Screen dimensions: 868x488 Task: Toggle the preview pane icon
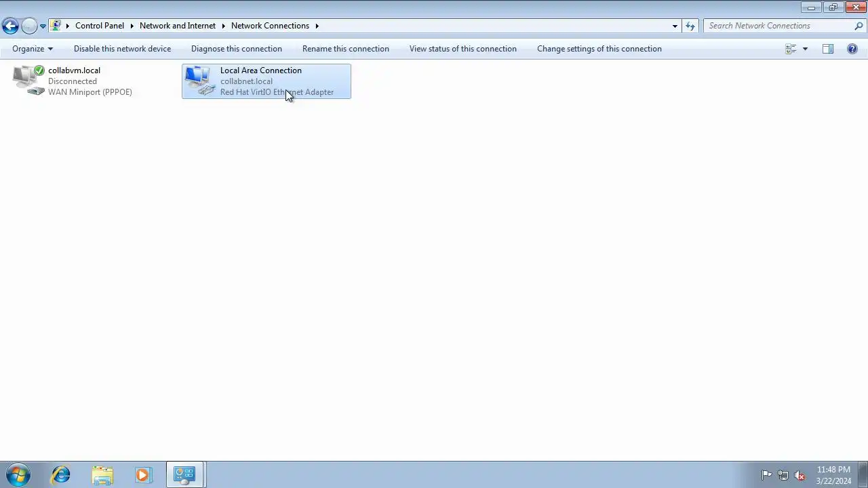(x=828, y=49)
